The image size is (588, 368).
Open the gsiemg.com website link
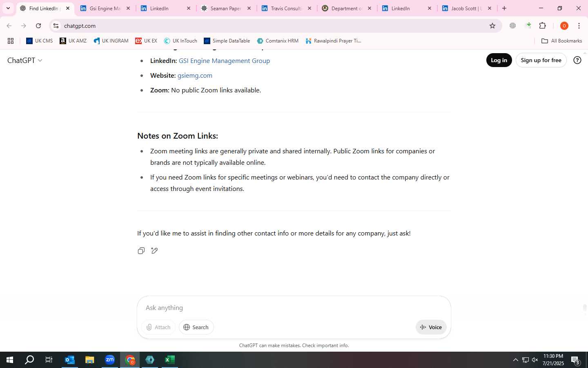pyautogui.click(x=195, y=75)
